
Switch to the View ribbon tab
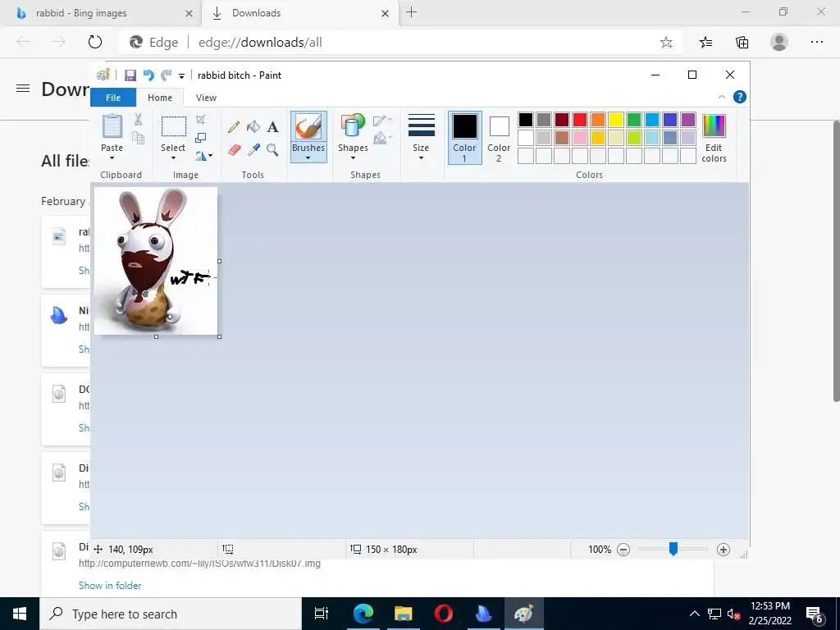click(206, 98)
